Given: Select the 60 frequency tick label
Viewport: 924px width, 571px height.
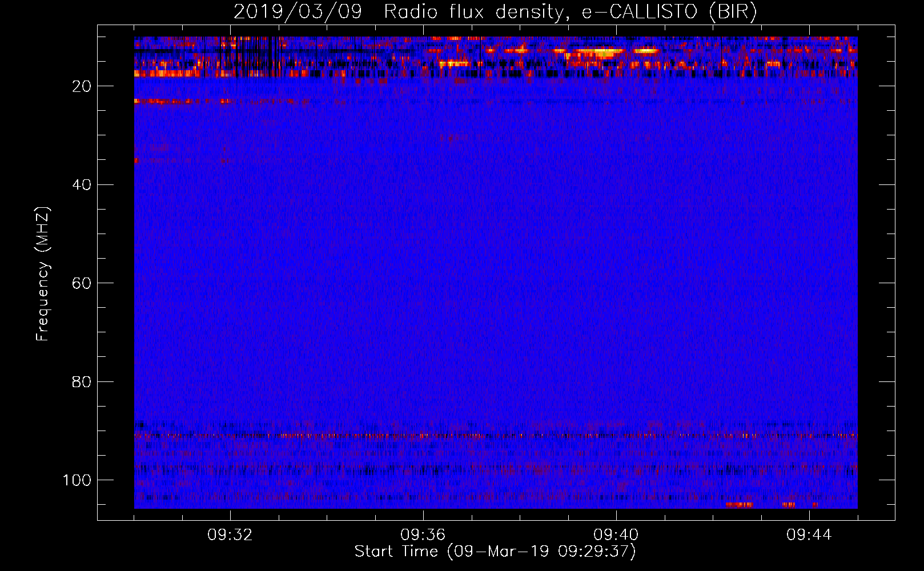Looking at the screenshot, I should coord(82,283).
